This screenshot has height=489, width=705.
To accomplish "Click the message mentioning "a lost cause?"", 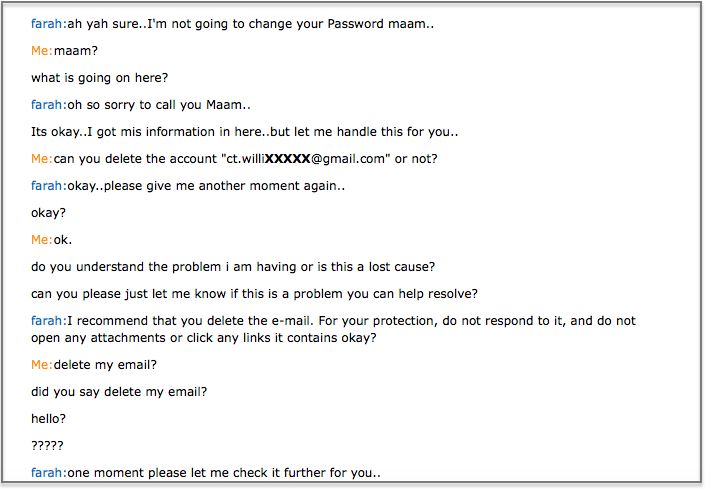I will (x=233, y=267).
